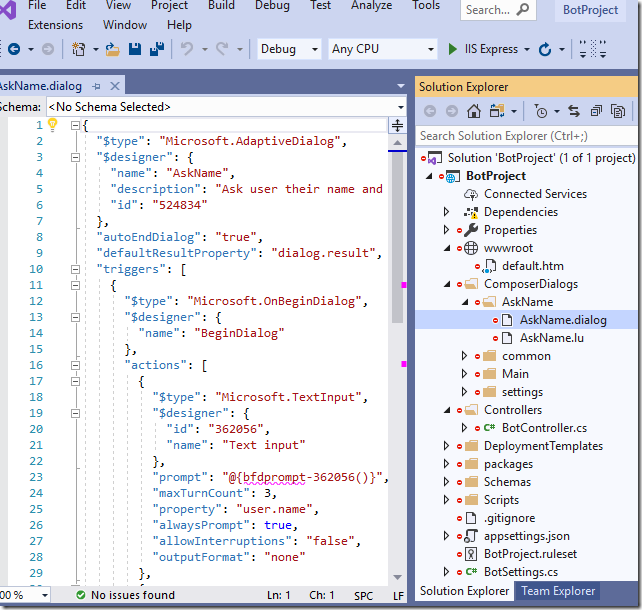Expand the DeploymentTemplates folder
This screenshot has height=610, width=642.
[x=447, y=446]
